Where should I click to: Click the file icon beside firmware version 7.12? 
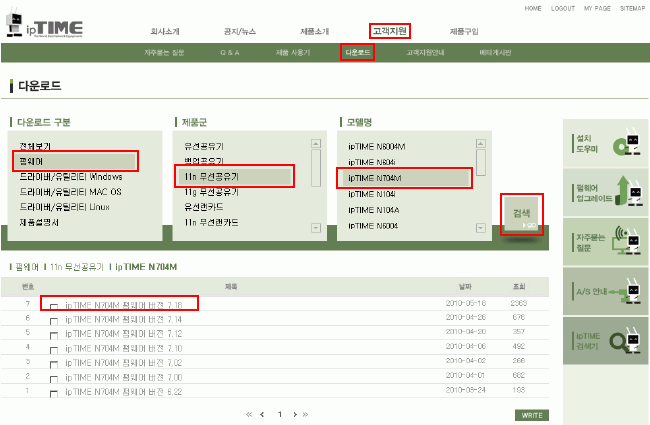coord(53,335)
